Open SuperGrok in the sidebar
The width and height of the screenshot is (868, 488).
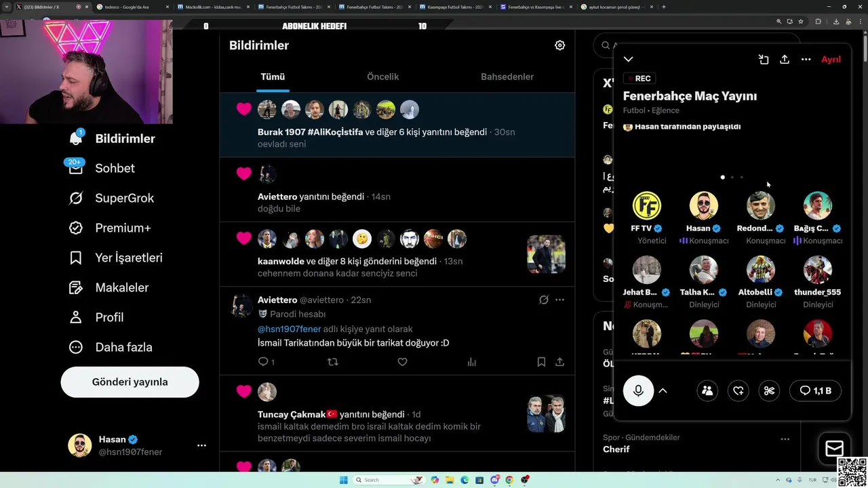coord(111,198)
